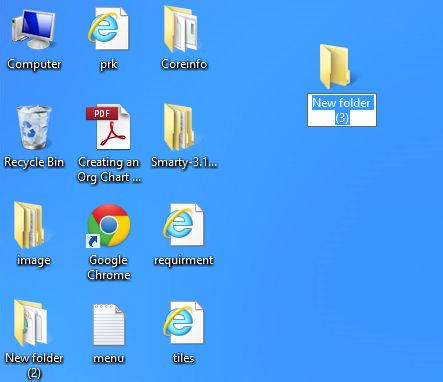The image size is (443, 382).
Task: Click the Smarty-3.1... label text
Action: [x=184, y=162]
